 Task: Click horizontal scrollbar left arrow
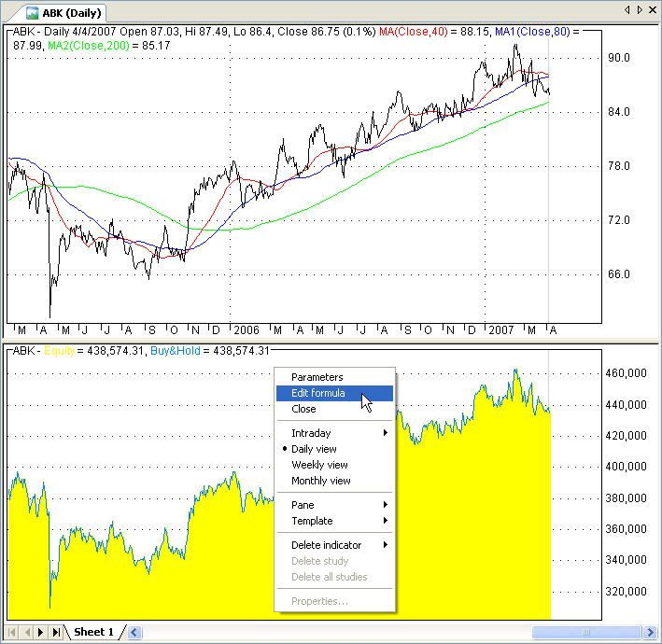(135, 633)
